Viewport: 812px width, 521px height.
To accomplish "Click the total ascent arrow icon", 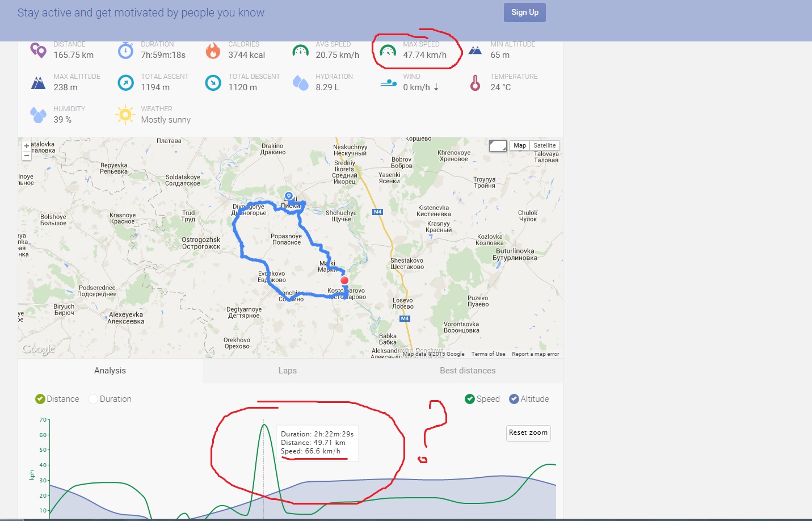I will click(125, 83).
